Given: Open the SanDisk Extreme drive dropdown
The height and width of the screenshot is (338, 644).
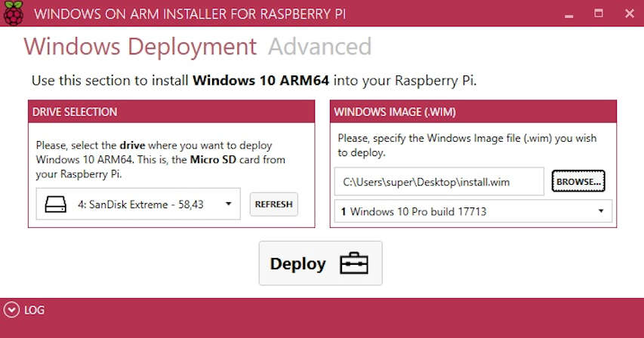Looking at the screenshot, I should click(138, 204).
